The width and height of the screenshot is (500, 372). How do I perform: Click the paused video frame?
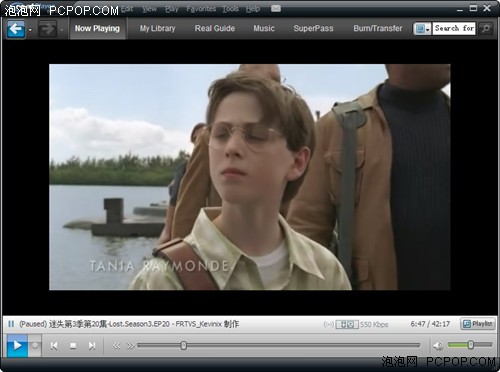pos(250,177)
